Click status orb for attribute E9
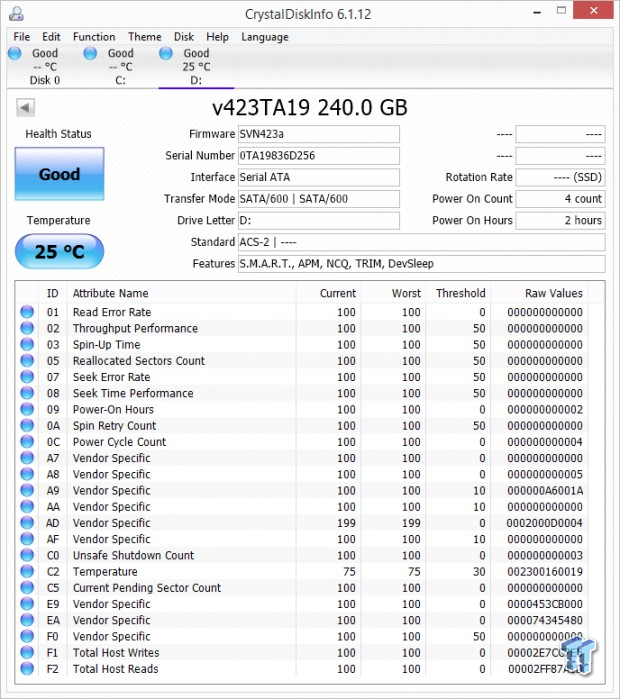This screenshot has width=620, height=699. (x=27, y=604)
